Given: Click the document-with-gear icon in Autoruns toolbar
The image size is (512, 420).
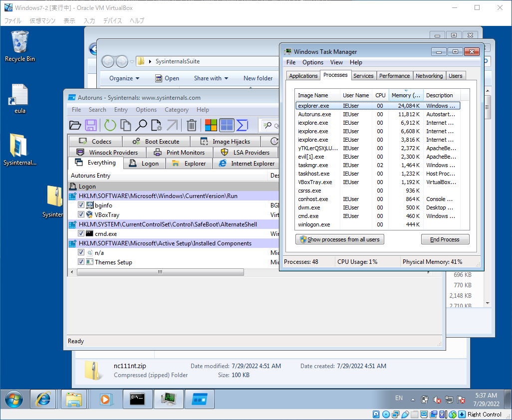Looking at the screenshot, I should (156, 125).
